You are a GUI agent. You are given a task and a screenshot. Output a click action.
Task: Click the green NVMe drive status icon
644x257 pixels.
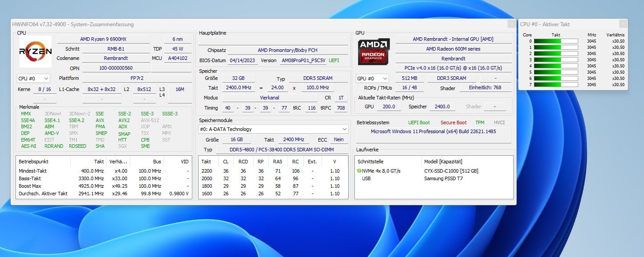(x=359, y=171)
